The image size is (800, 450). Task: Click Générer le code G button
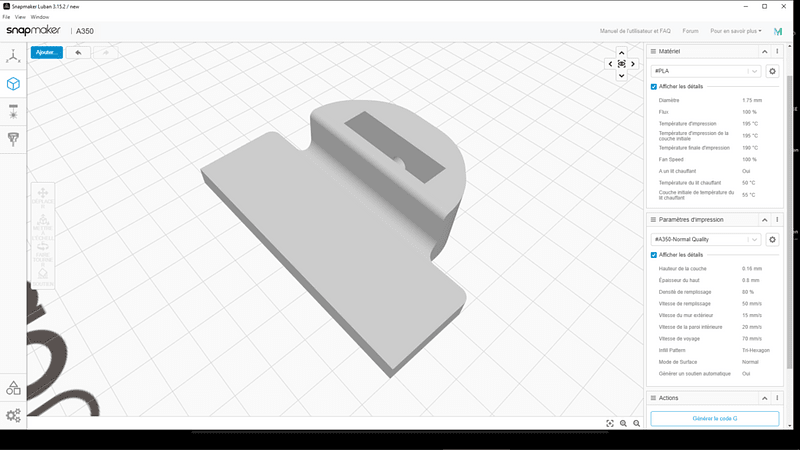pos(714,418)
